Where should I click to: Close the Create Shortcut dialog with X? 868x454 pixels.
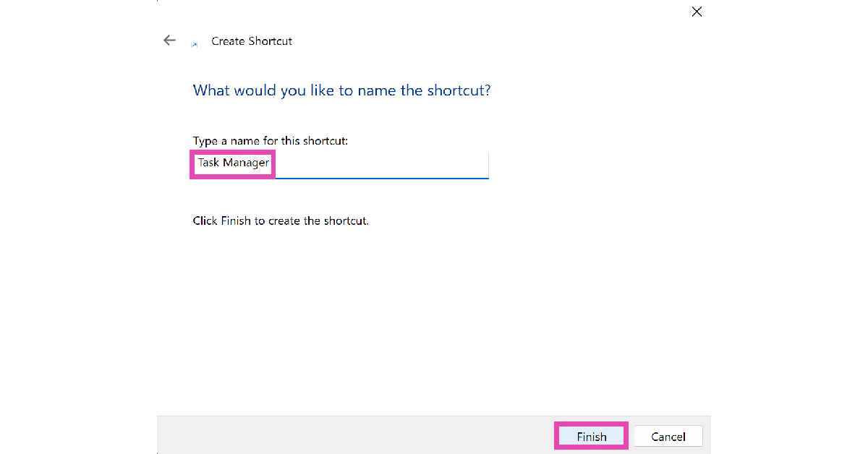click(697, 12)
